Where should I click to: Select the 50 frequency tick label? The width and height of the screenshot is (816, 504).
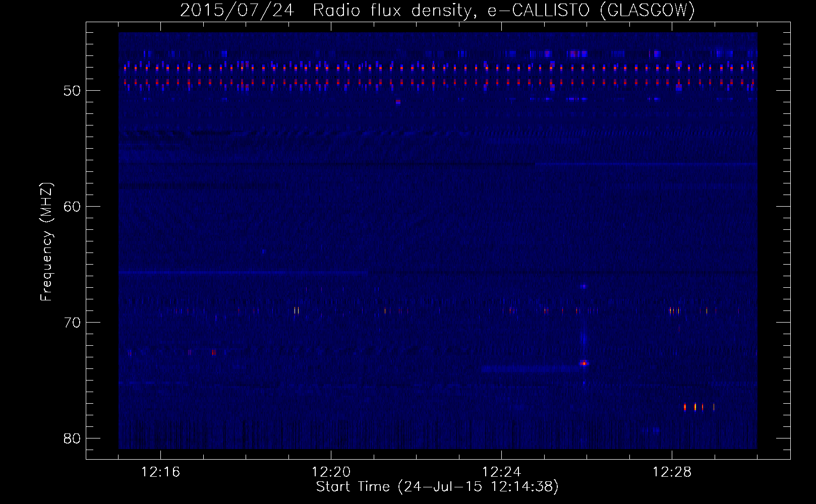coord(73,91)
